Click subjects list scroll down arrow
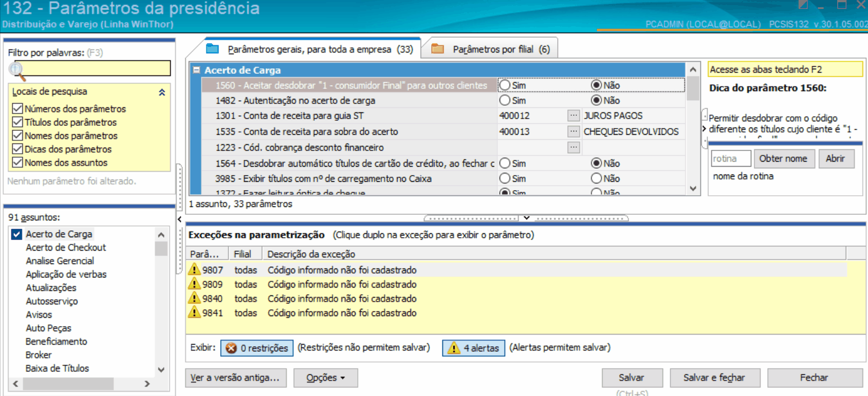Image resolution: width=868 pixels, height=396 pixels. (x=161, y=370)
